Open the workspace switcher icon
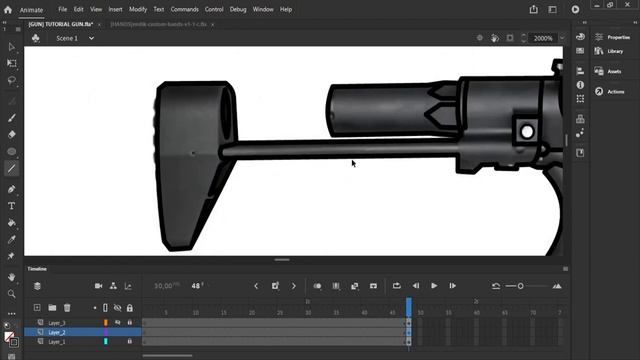Viewport: 640px width, 360px height. pyautogui.click(x=552, y=9)
